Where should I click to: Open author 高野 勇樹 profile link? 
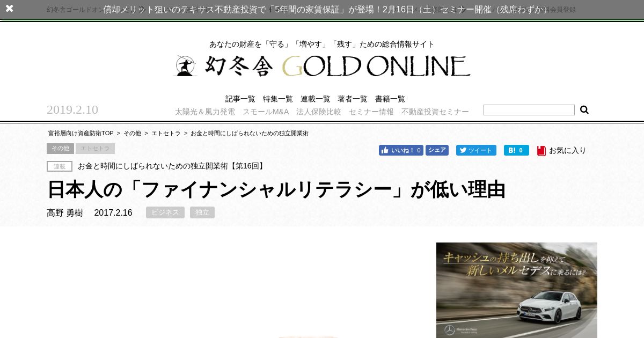pos(65,212)
